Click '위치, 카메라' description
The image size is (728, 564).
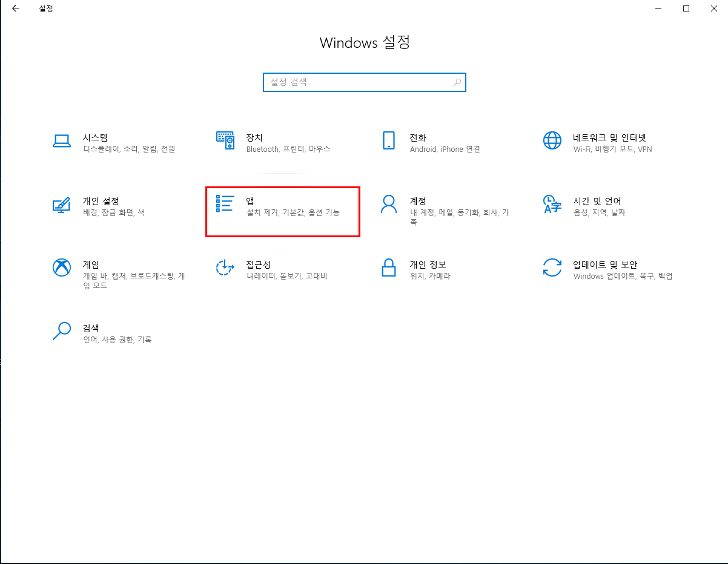click(430, 276)
